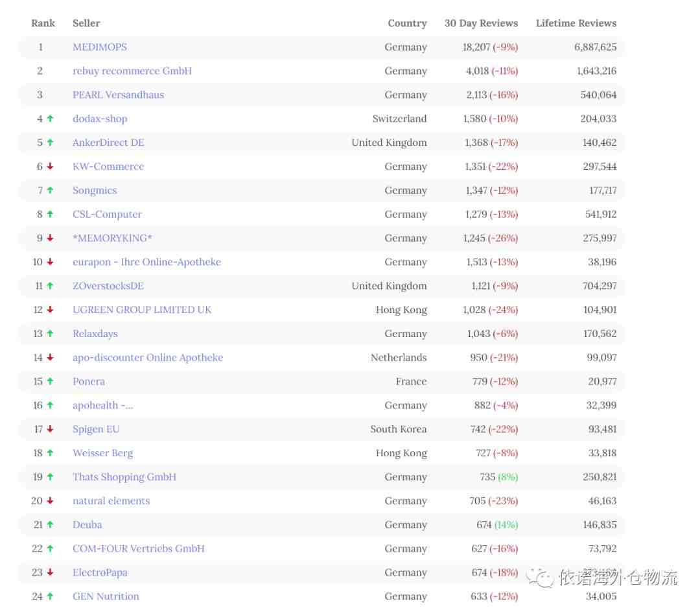Select the red down arrow for eurapon
Image resolution: width=700 pixels, height=608 pixels.
pyautogui.click(x=50, y=262)
